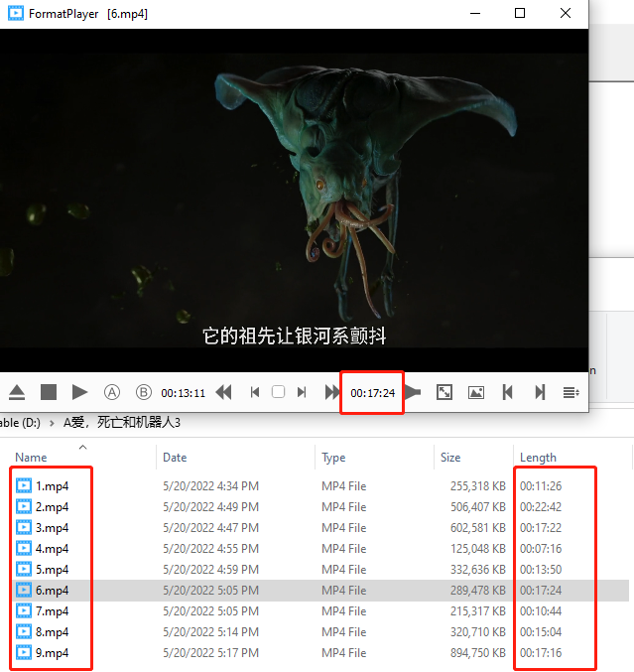Image resolution: width=634 pixels, height=672 pixels.
Task: Click size 602,581 KB cell
Action: (478, 527)
